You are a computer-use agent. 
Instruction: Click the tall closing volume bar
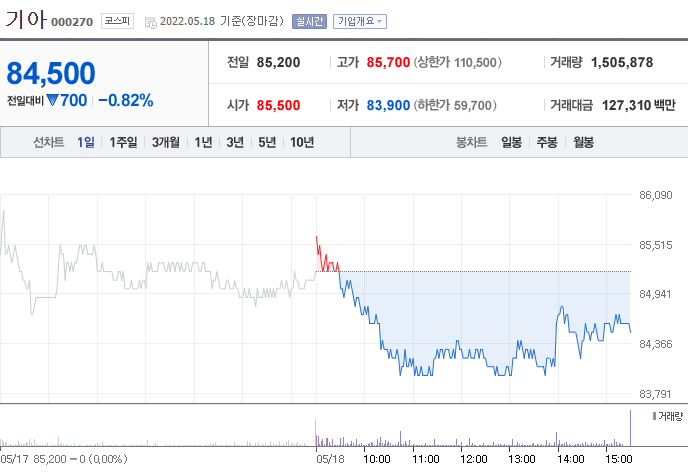(631, 428)
